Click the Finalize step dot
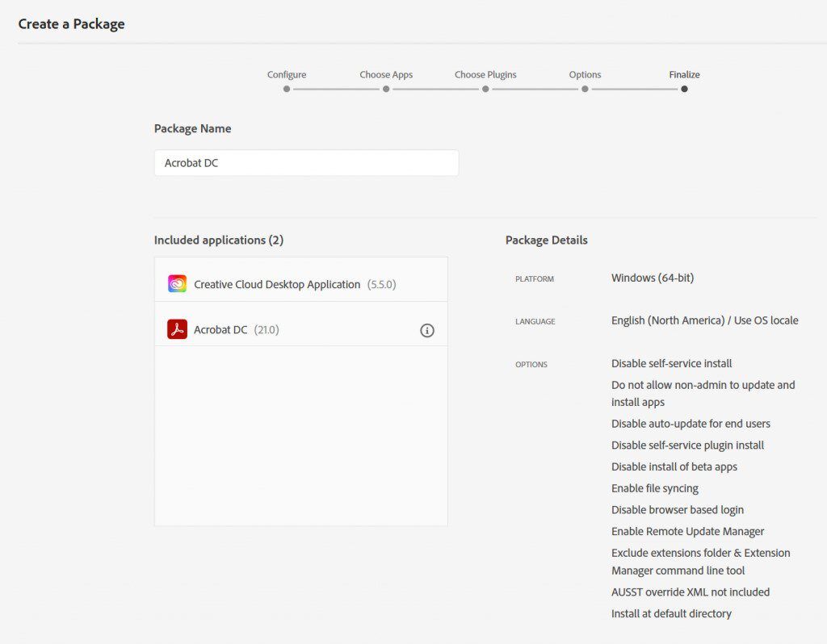 pyautogui.click(x=684, y=90)
